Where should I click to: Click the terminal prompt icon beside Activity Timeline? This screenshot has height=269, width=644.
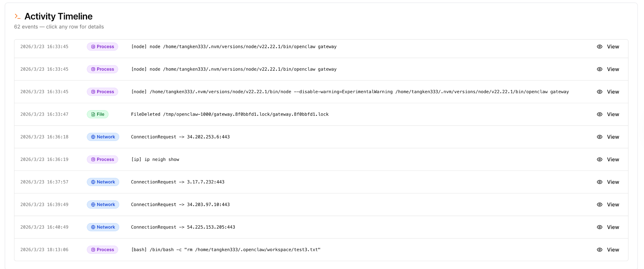(x=18, y=16)
